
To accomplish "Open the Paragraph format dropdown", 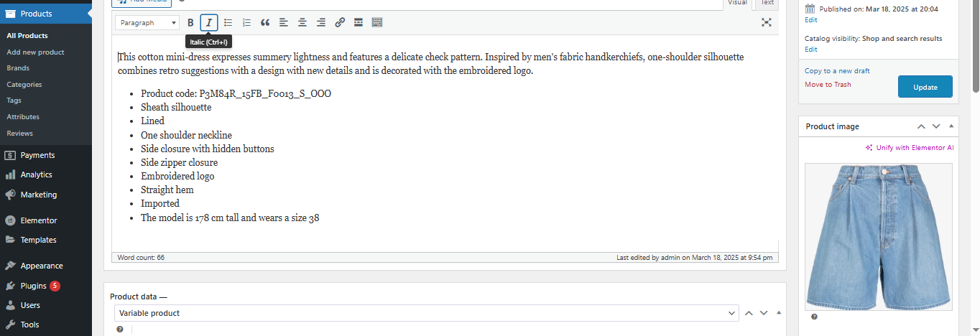I will [x=147, y=23].
